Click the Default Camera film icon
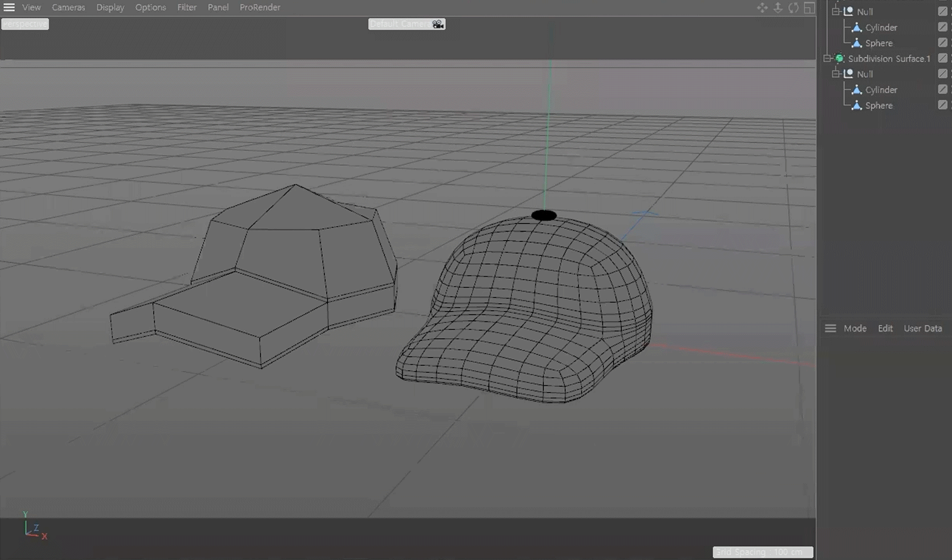 point(438,24)
